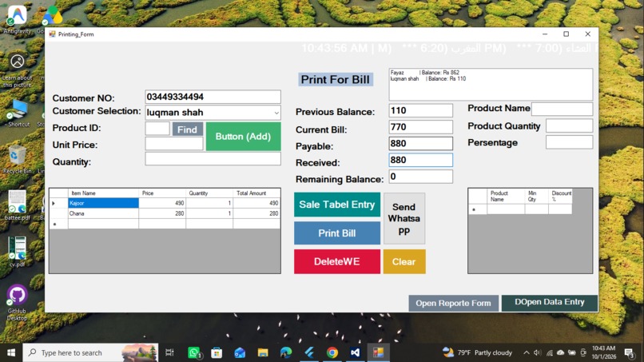Click the green Button (Add) button
The width and height of the screenshot is (644, 362).
pos(243,137)
